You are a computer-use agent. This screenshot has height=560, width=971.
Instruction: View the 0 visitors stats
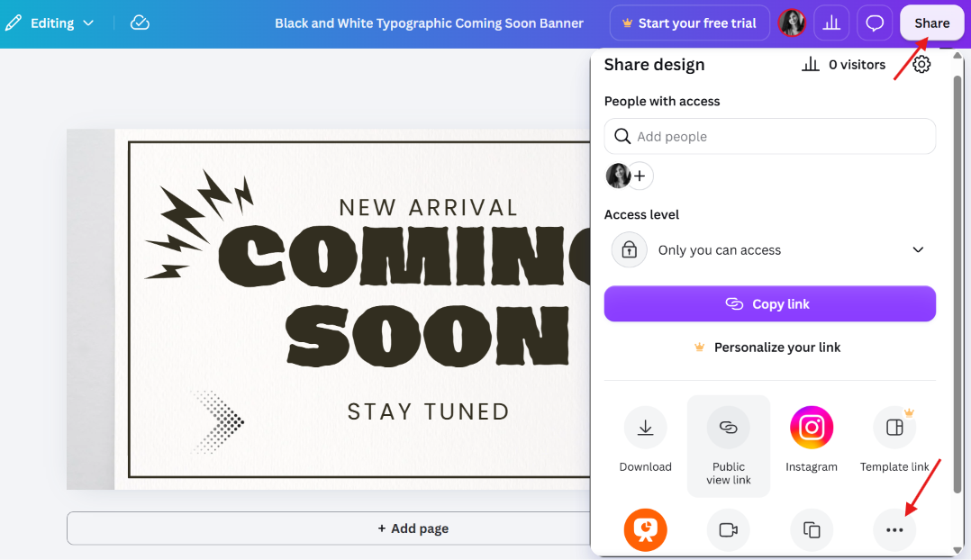coord(843,64)
